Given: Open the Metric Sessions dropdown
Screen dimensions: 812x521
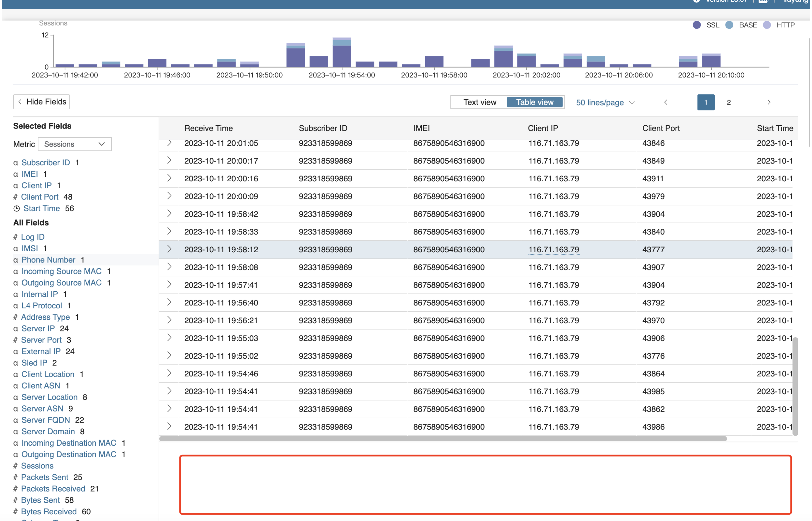Looking at the screenshot, I should pos(75,144).
